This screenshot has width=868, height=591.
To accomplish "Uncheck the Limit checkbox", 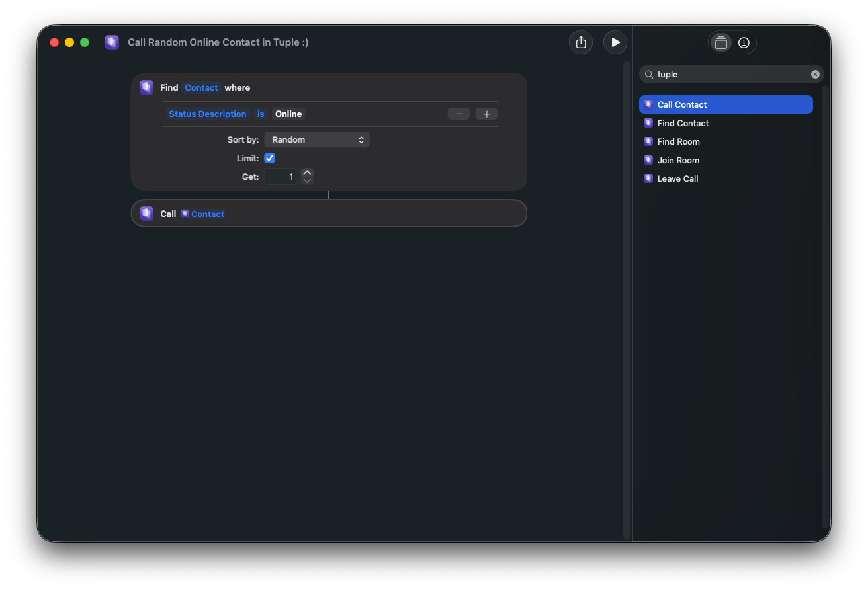I will click(269, 158).
